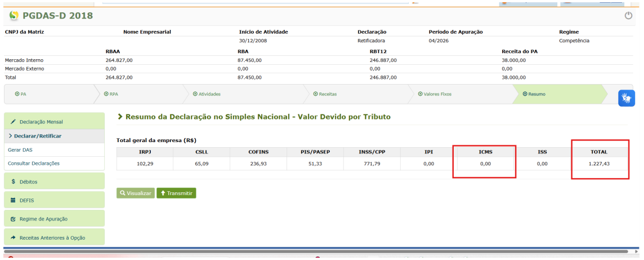Image resolution: width=644 pixels, height=260 pixels.
Task: Click the arrow icon beside Receitas Anteriores
Action: click(13, 237)
